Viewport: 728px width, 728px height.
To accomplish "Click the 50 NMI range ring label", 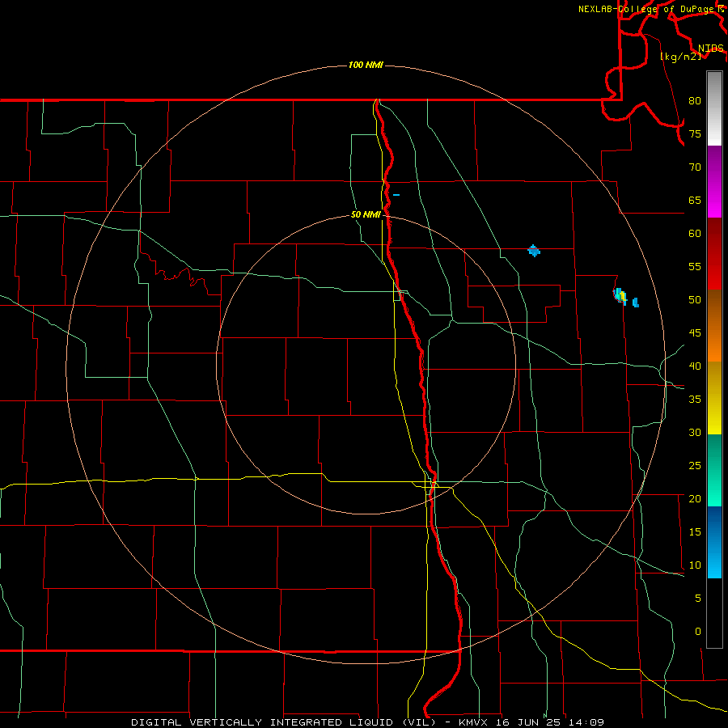I will (x=366, y=214).
